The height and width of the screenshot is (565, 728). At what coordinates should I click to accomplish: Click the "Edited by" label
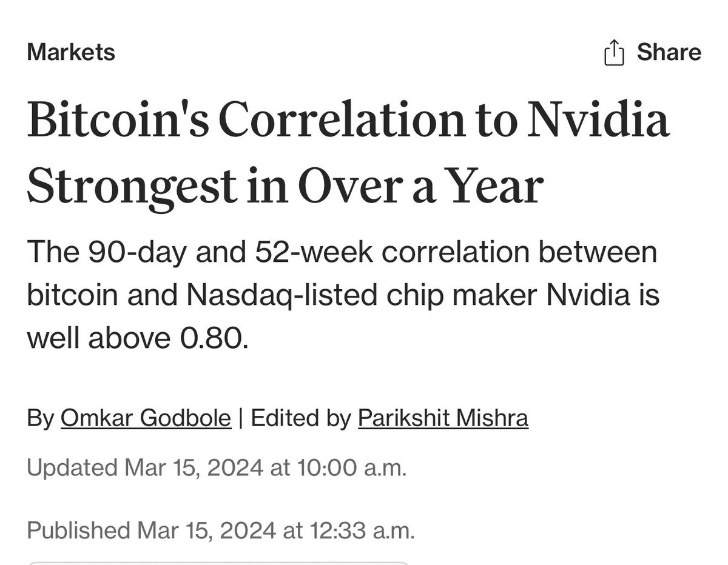coord(301,418)
